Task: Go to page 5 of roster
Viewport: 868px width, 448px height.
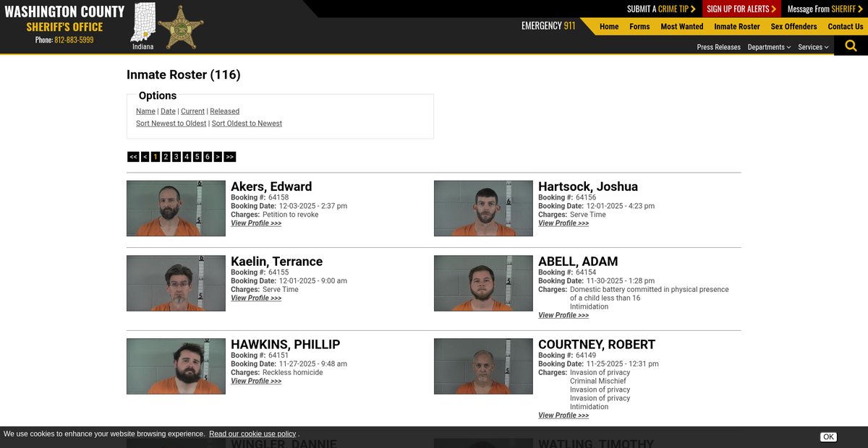Action: click(x=197, y=157)
